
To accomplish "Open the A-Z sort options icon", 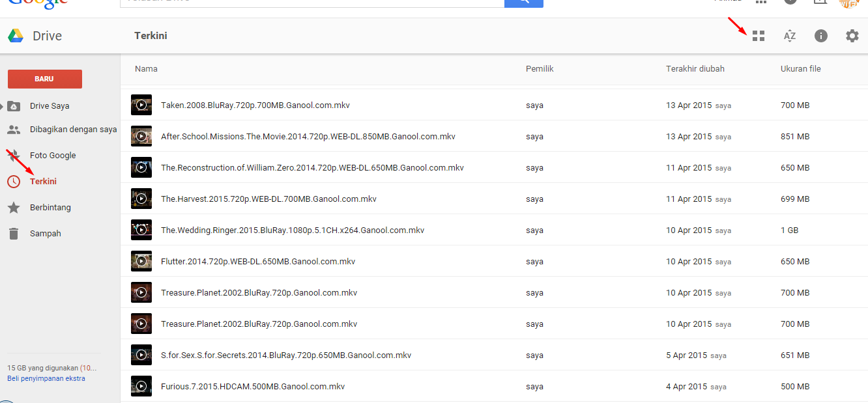I will tap(789, 36).
